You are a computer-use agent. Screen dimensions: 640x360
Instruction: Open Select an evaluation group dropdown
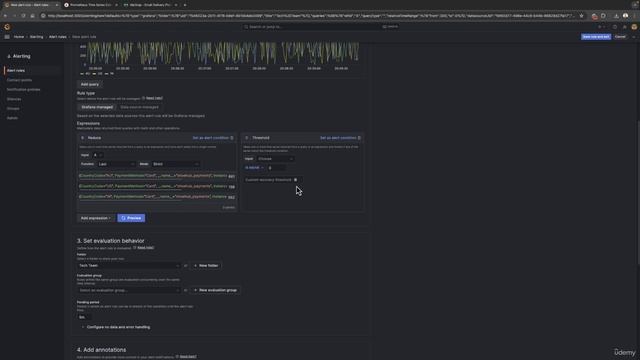[129, 290]
